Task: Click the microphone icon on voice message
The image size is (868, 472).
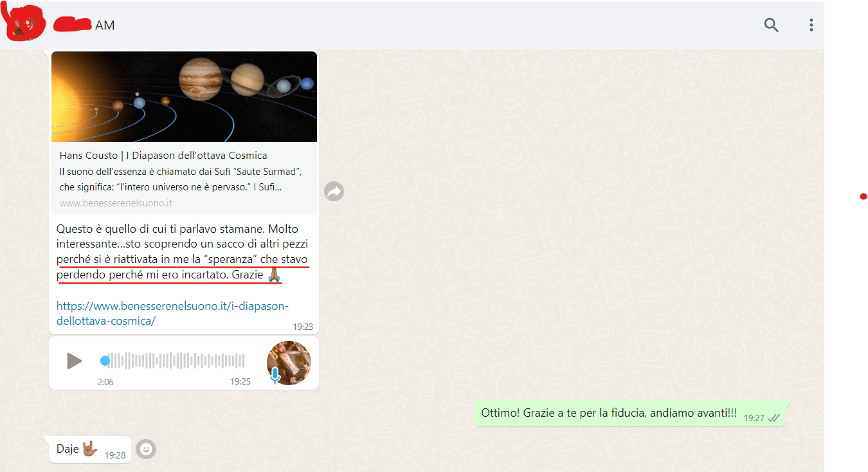Action: (275, 376)
